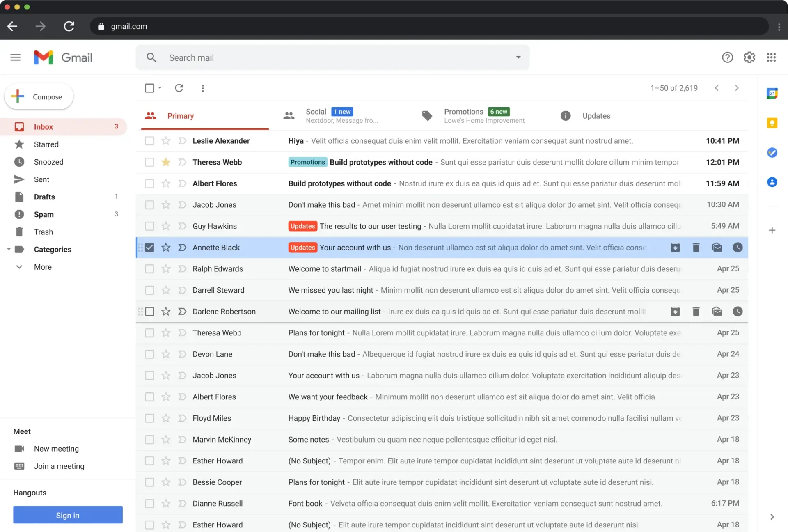Viewport: 788px width, 532px height.
Task: Delete the Darlene Robertson email
Action: coord(696,311)
